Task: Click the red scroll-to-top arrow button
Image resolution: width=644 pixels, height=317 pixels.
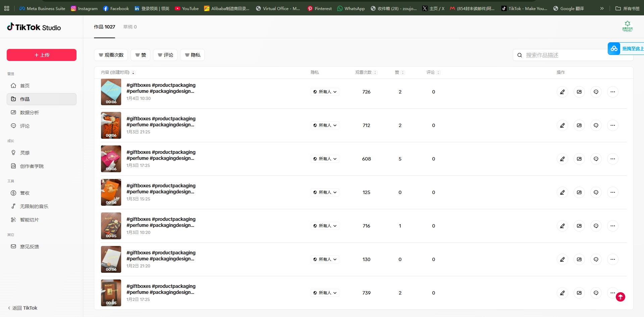Action: tap(620, 297)
